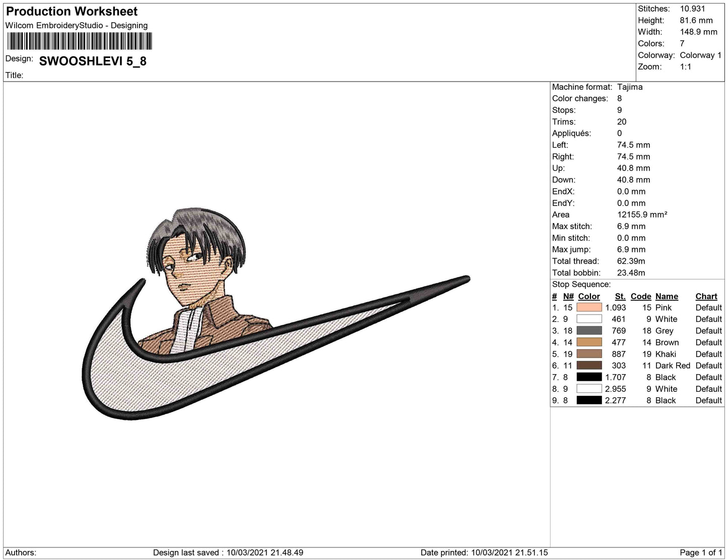
Task: Click the Down value '40.8 mm'
Action: click(634, 180)
